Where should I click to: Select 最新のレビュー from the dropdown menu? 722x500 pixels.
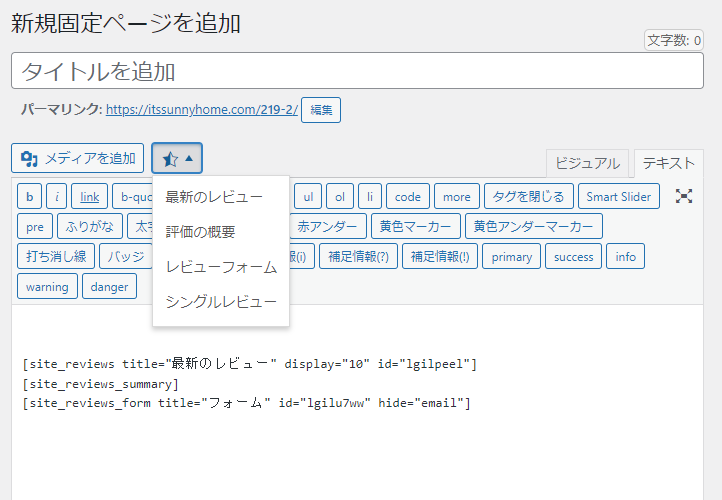pos(214,196)
